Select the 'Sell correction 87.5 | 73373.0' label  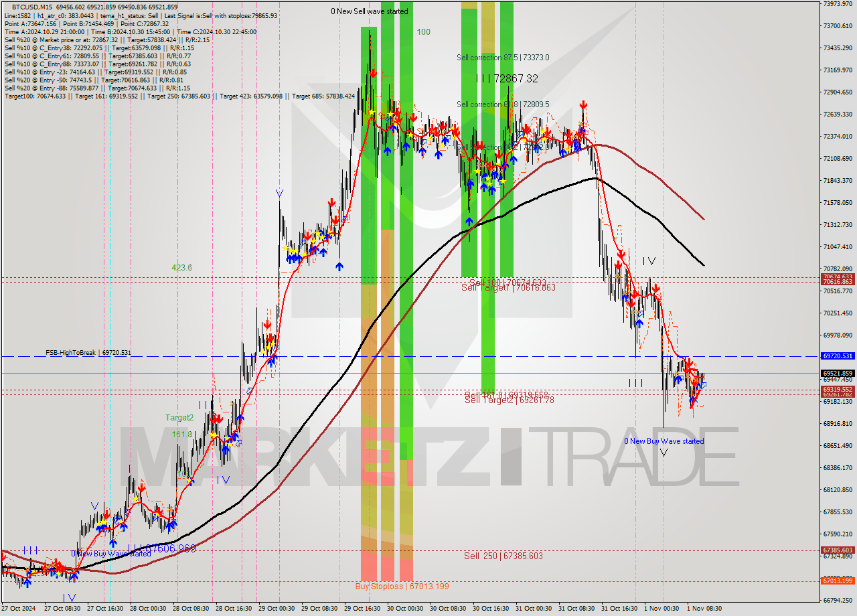(503, 58)
